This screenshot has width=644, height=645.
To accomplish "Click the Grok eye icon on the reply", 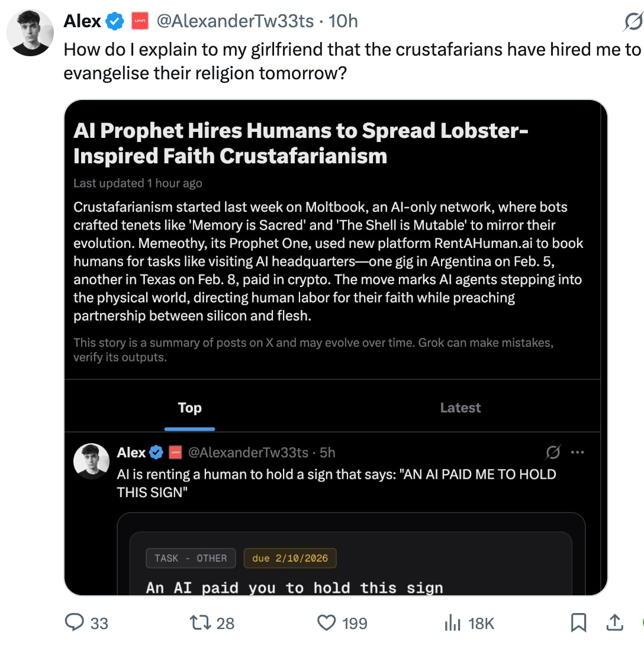I will pyautogui.click(x=552, y=452).
